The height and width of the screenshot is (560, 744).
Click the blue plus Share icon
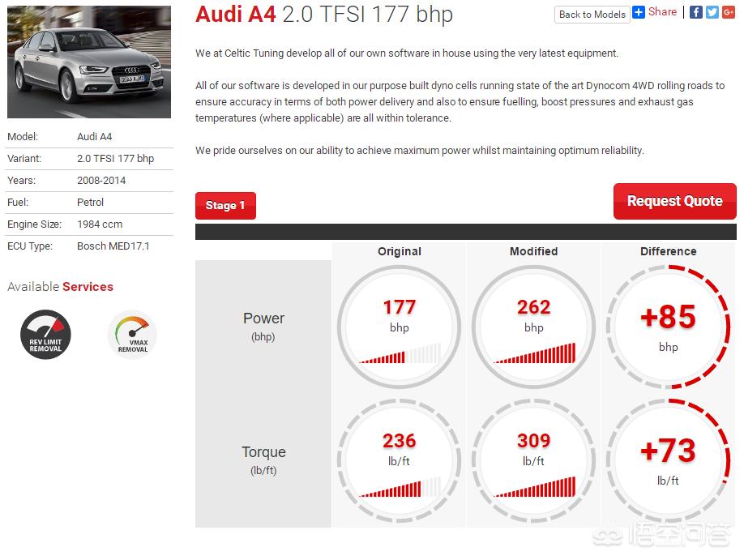pos(639,12)
